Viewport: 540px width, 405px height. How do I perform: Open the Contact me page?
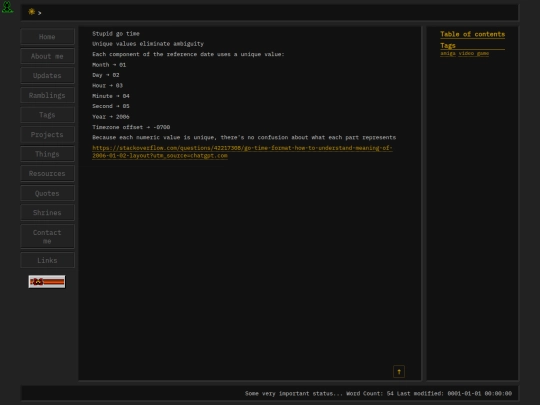(x=47, y=237)
